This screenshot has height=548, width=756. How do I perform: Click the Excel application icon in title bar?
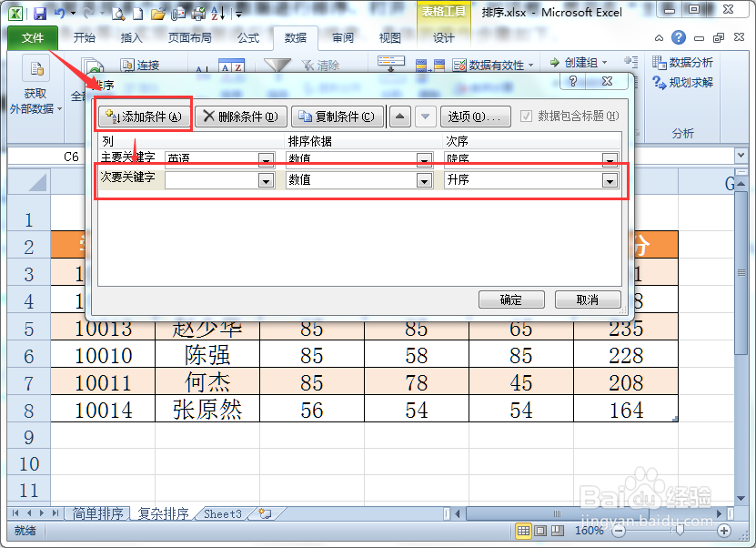15,13
